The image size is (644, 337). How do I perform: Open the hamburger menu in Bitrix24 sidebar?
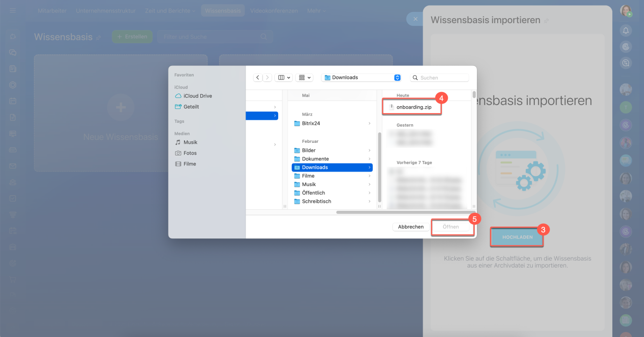coord(13,11)
